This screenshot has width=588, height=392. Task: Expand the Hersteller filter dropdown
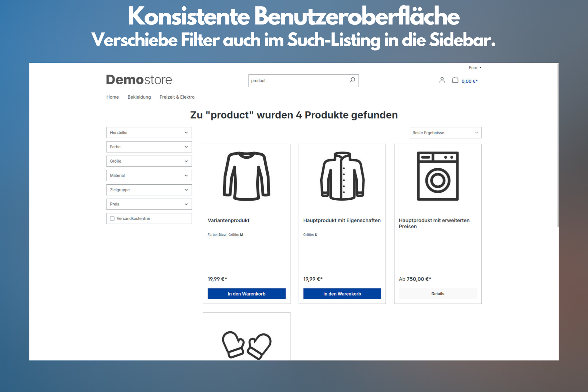point(149,133)
